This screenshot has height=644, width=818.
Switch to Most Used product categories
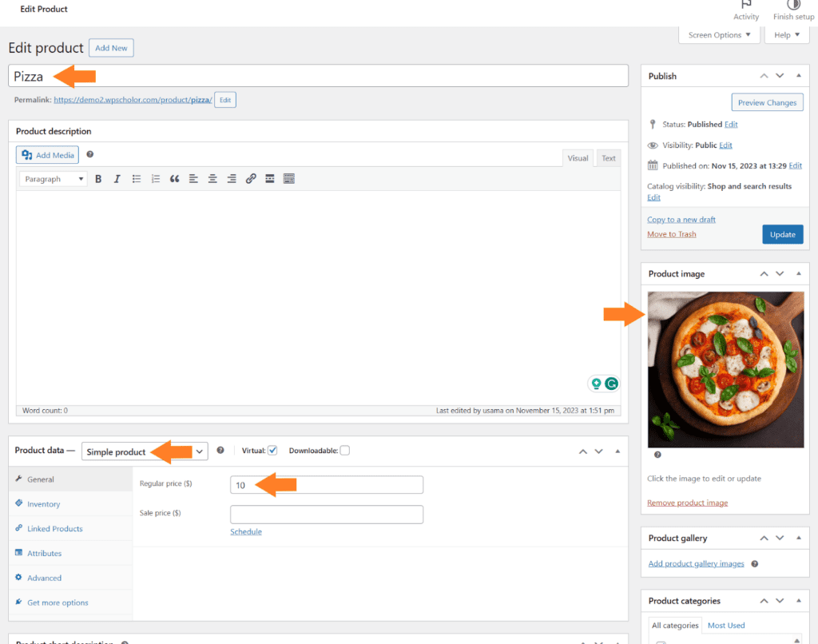(725, 625)
